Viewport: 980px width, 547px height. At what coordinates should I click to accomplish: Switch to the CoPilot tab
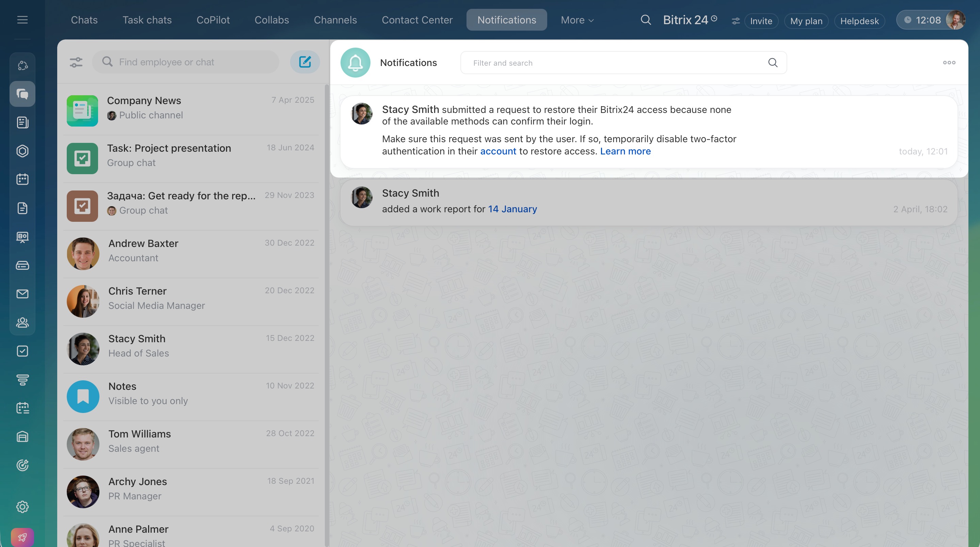click(213, 20)
